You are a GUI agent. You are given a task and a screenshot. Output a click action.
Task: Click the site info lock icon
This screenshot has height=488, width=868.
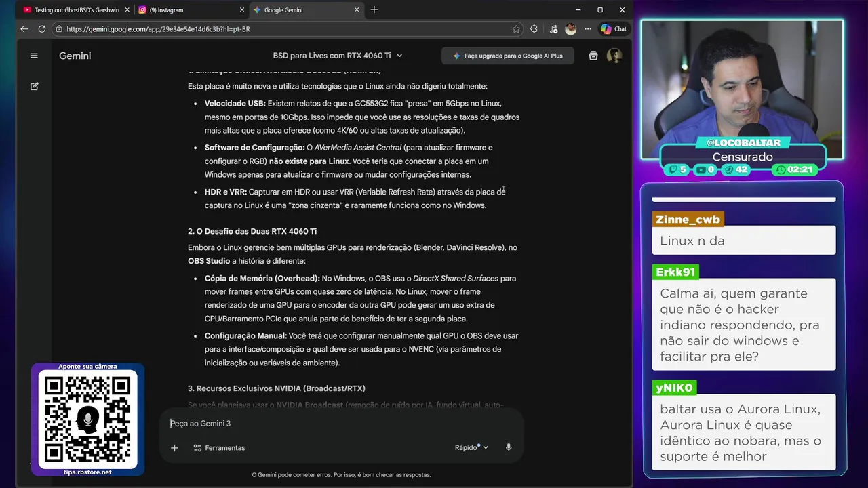coord(59,29)
